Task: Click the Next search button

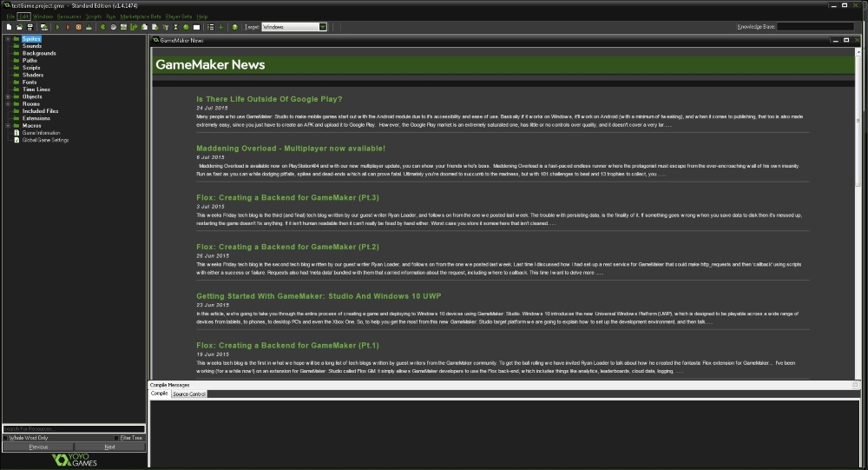Action: click(x=109, y=447)
